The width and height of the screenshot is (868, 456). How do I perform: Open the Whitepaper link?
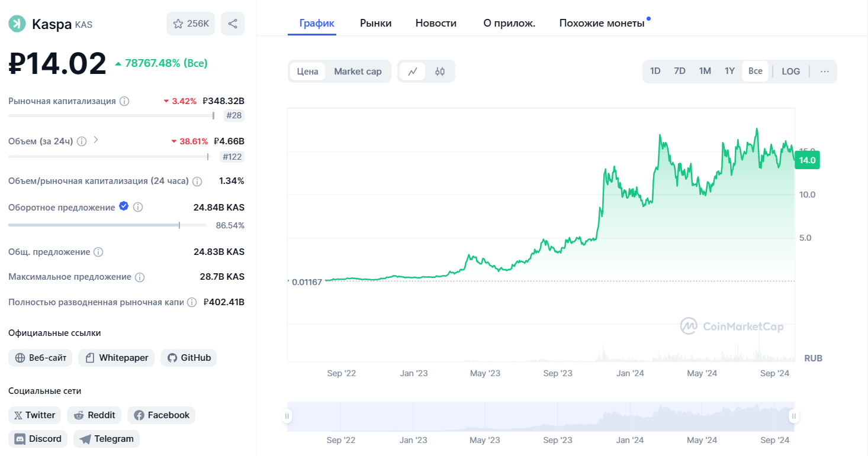tap(117, 358)
